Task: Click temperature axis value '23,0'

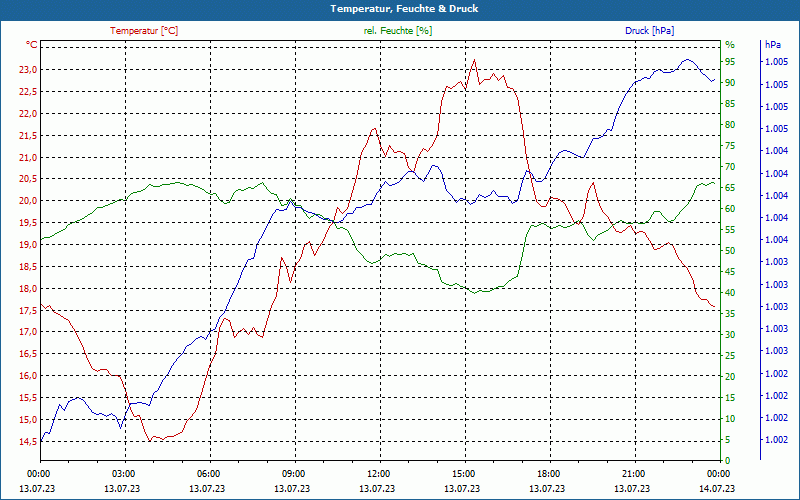Action: point(28,70)
